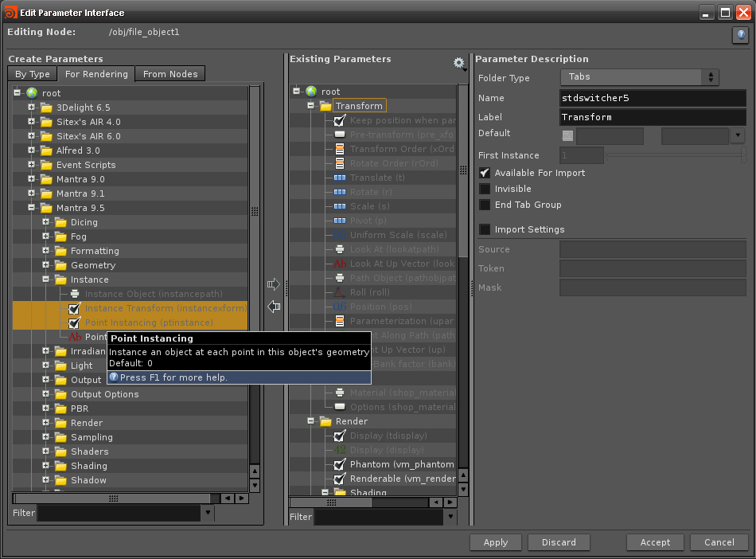
Task: Expand the Shaders folder
Action: coord(46,451)
